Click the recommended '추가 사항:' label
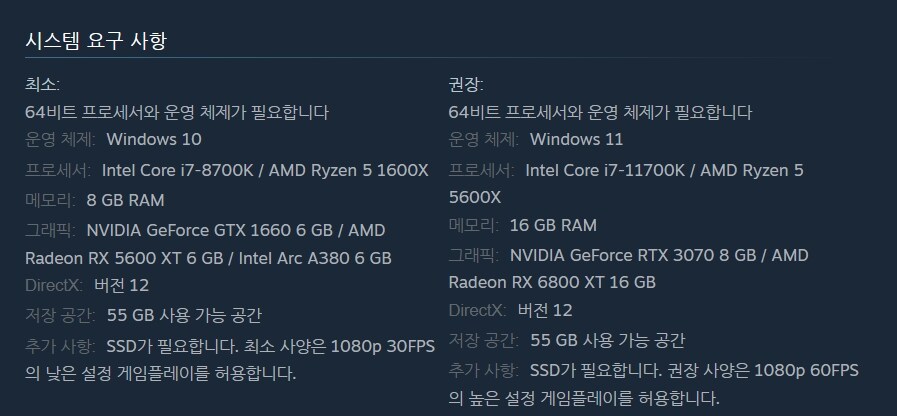 [484, 371]
